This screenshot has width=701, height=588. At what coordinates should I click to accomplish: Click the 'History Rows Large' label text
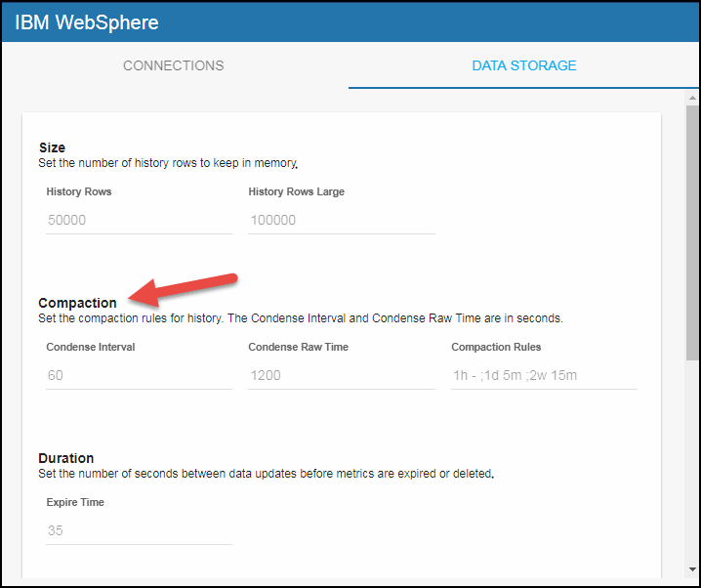click(296, 191)
